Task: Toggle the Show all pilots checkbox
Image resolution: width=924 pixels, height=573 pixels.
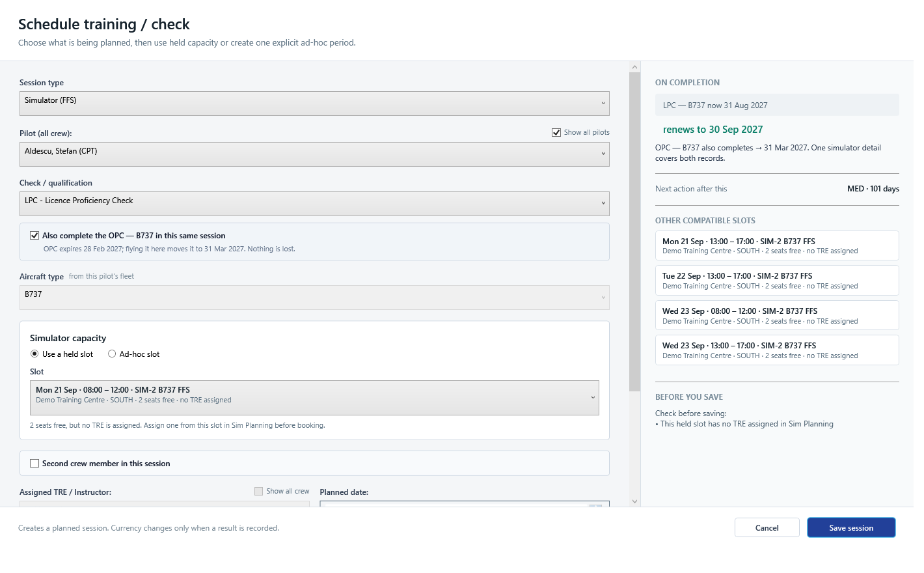Action: tap(556, 132)
